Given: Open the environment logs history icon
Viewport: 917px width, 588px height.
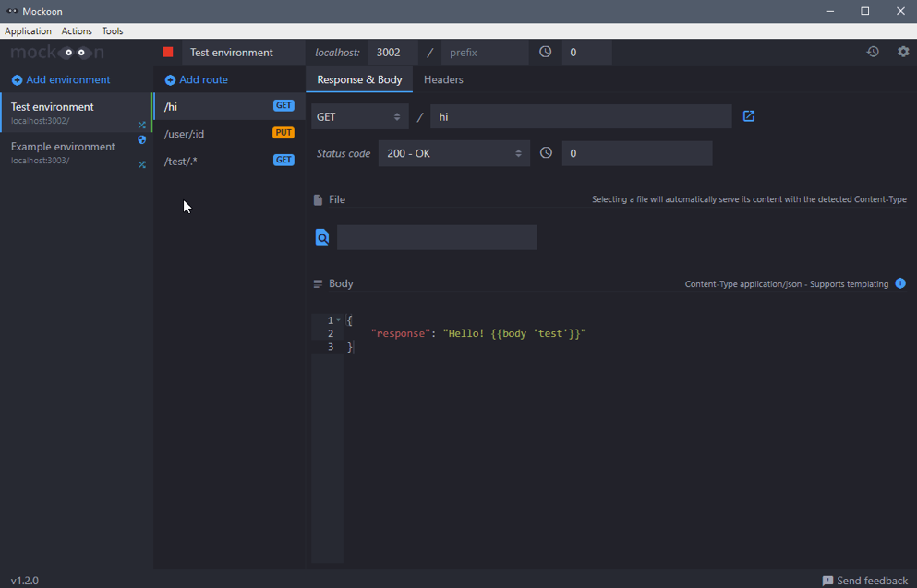Looking at the screenshot, I should [x=873, y=52].
